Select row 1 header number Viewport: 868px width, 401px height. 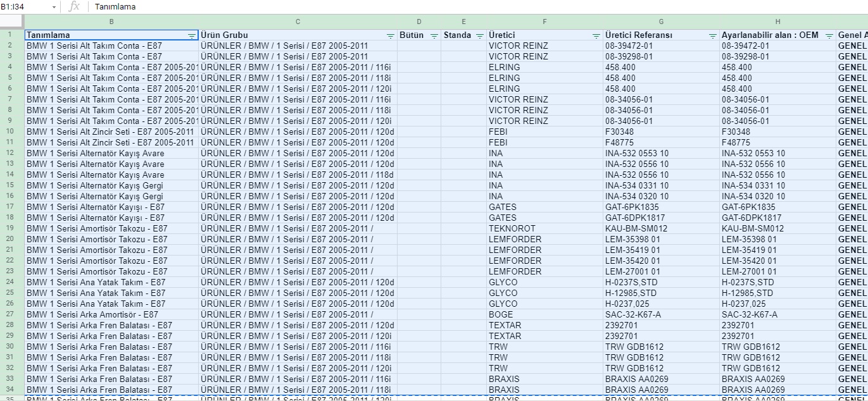pos(11,35)
